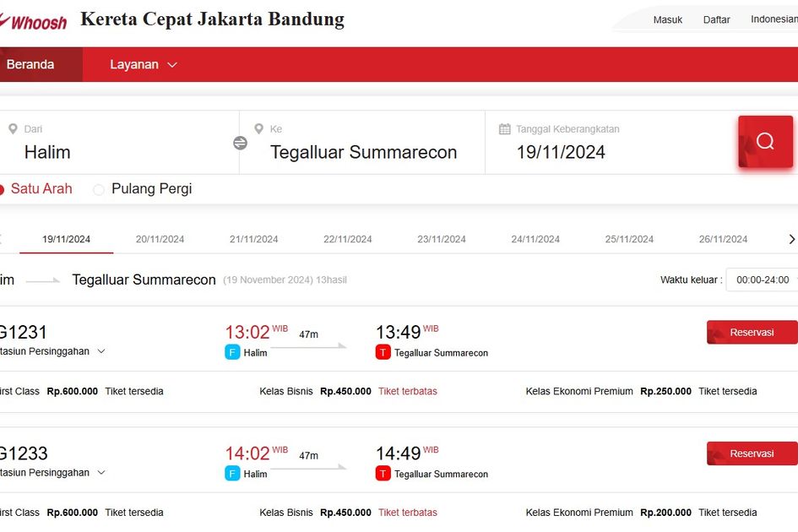Click the Dari location pin icon

14,129
